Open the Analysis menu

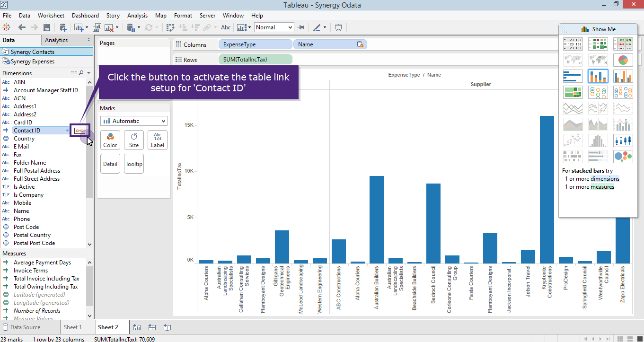(x=137, y=16)
